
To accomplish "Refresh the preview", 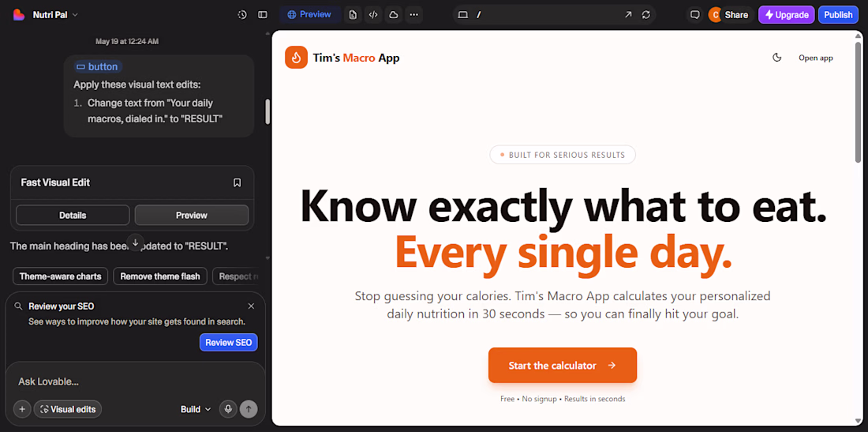I will [646, 15].
